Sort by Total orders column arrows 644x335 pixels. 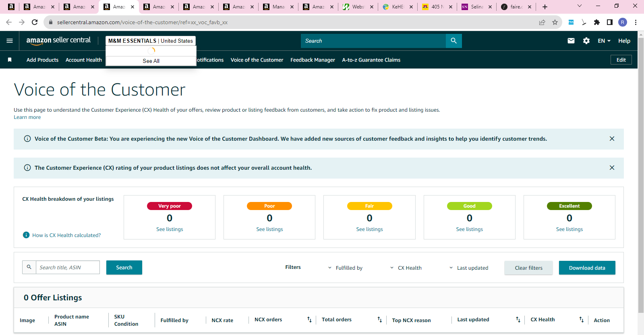point(379,320)
